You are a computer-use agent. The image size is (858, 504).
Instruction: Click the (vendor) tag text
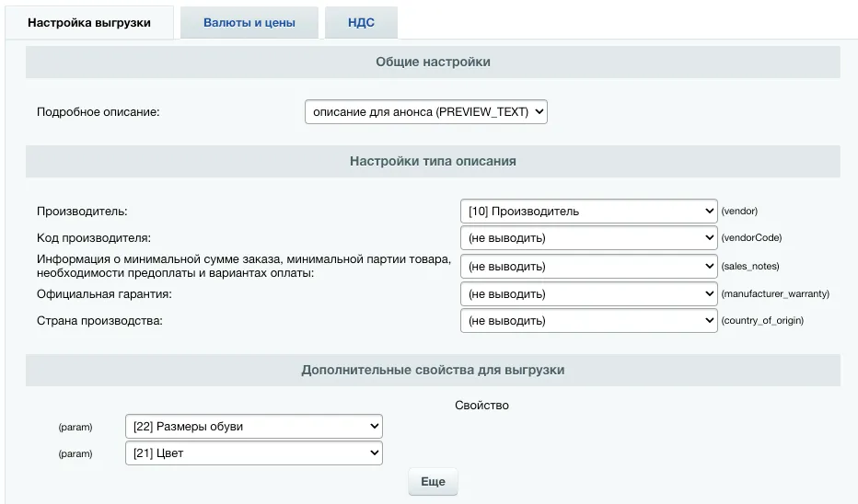(739, 211)
